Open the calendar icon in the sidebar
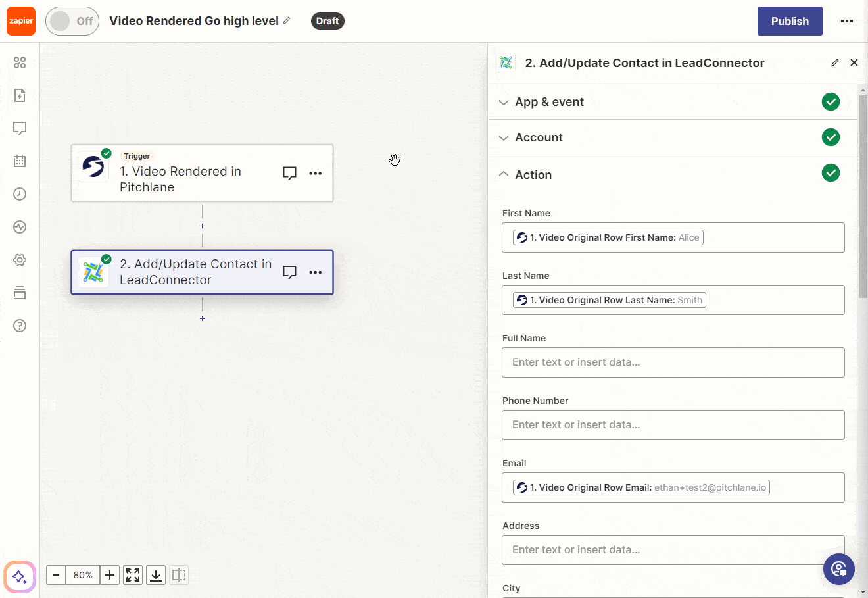 tap(20, 161)
